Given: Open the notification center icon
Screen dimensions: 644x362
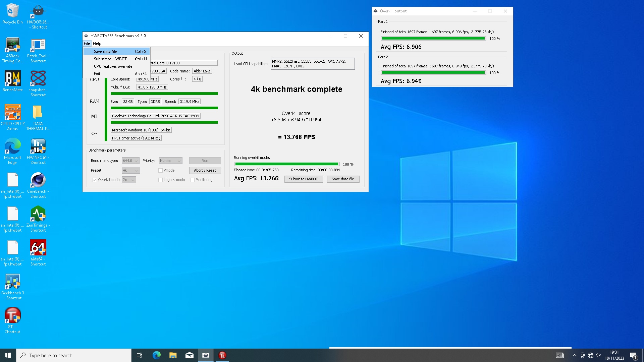Looking at the screenshot, I should coord(633,355).
